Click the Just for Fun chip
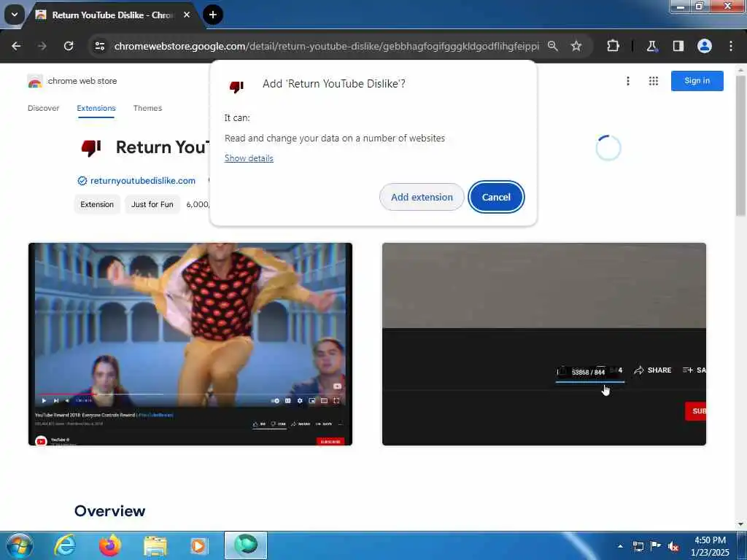 (x=152, y=204)
